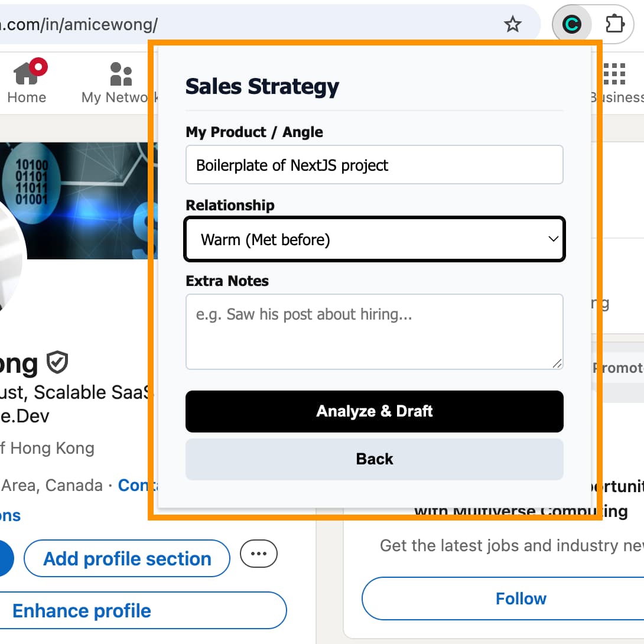Open the profile three-dot more options
This screenshot has width=644, height=644.
click(x=259, y=554)
